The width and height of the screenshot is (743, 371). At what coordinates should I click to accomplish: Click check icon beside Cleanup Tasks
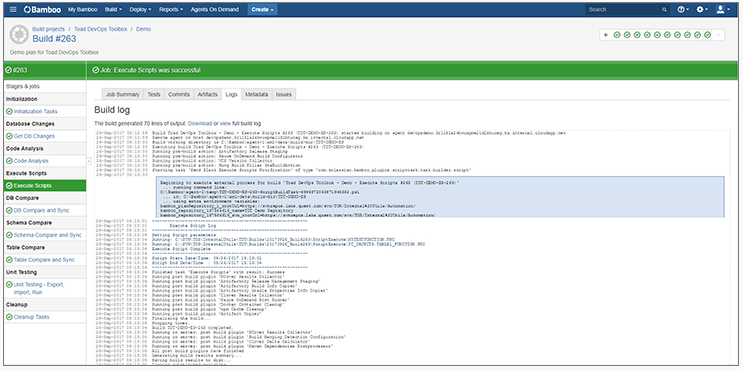pyautogui.click(x=9, y=317)
